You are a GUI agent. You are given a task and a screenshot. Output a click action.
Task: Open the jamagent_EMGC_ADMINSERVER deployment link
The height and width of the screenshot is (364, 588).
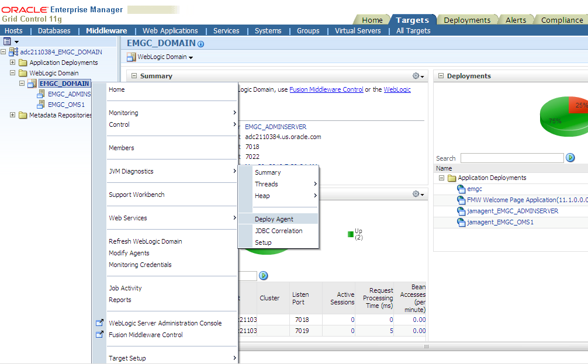click(512, 211)
